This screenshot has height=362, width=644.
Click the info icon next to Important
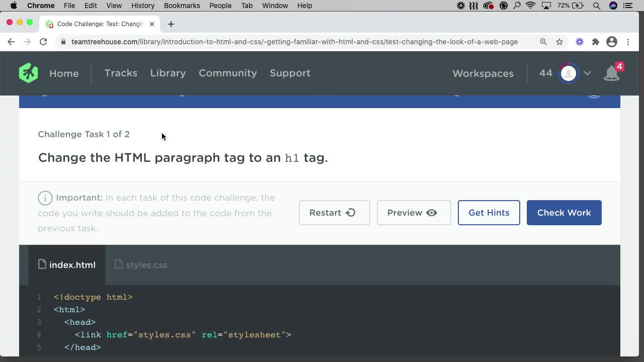click(45, 198)
